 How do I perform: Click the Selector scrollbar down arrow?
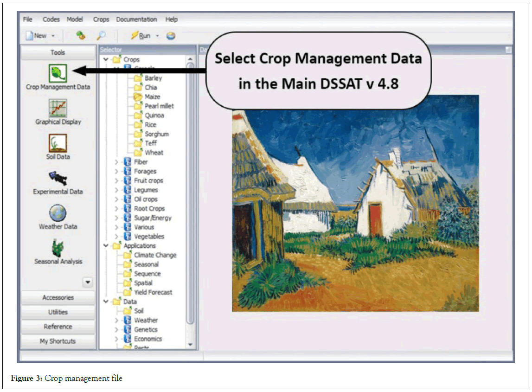[190, 345]
